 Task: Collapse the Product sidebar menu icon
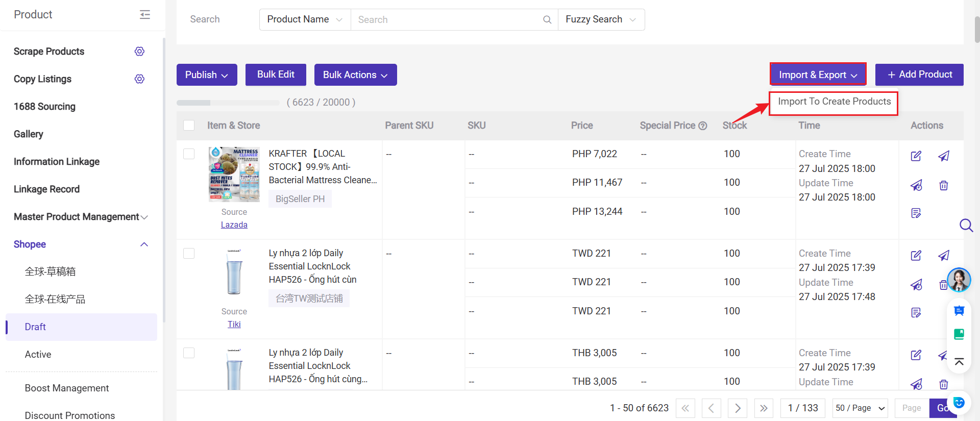(x=145, y=14)
